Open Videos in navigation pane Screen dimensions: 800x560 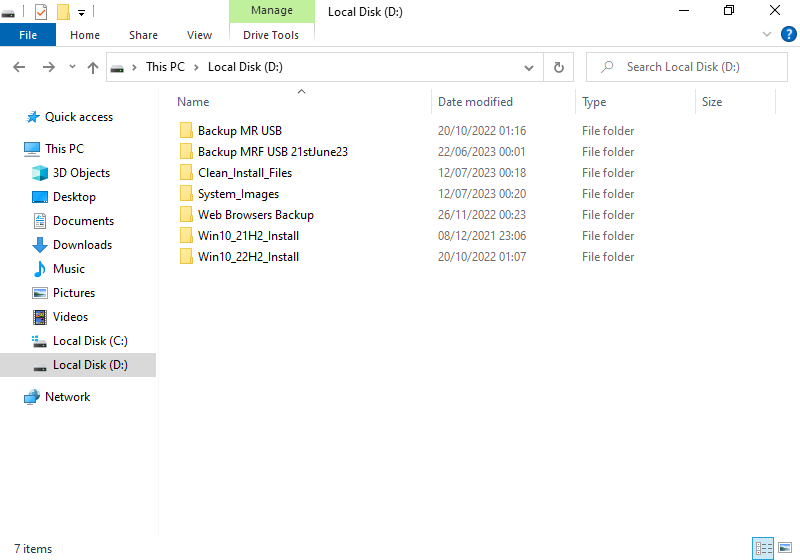(x=70, y=317)
